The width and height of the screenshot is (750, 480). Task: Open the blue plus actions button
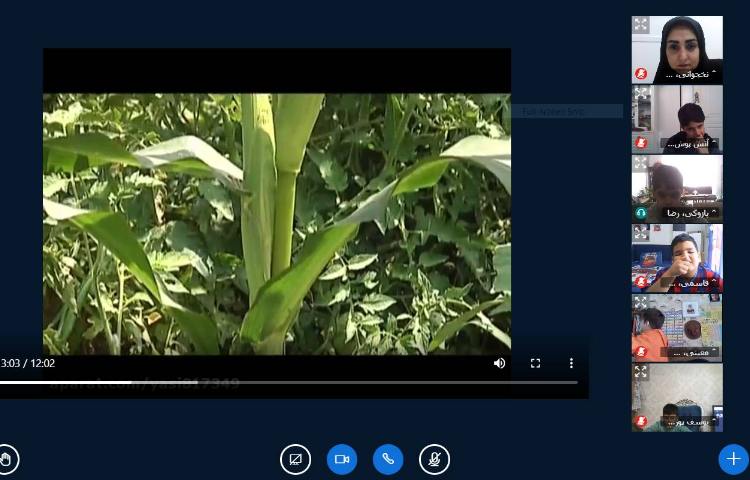(x=733, y=459)
